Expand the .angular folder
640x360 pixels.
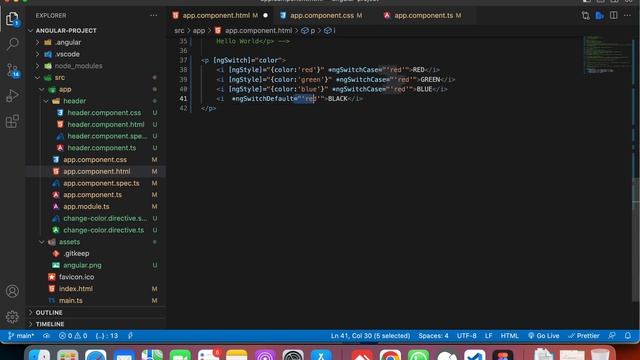(x=68, y=42)
